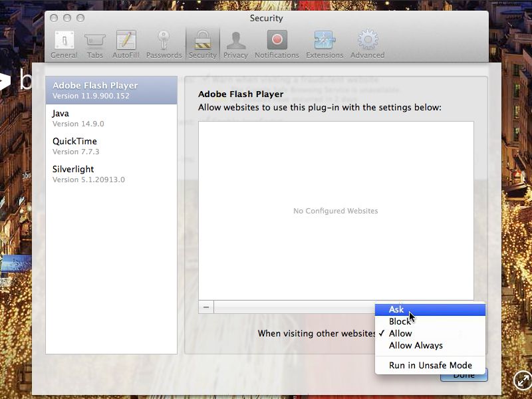Image resolution: width=532 pixels, height=399 pixels.
Task: Choose Ask from the popup menu
Action: point(430,309)
